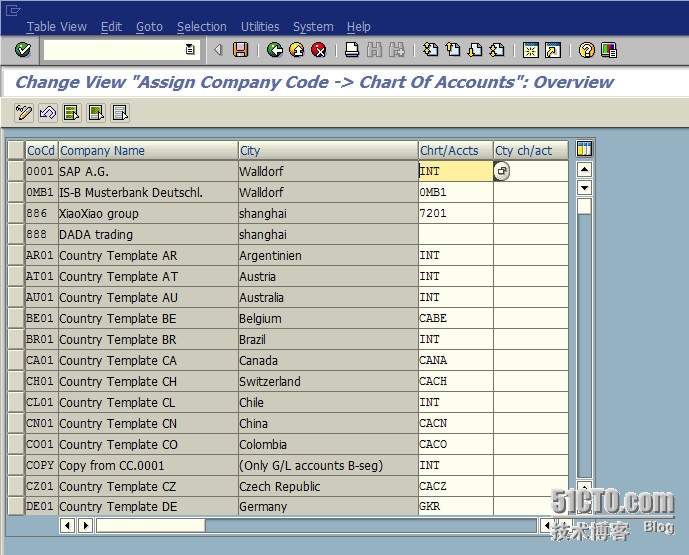Click the Chrt/Accts field with value 7201
The height and width of the screenshot is (555, 689).
tap(456, 213)
